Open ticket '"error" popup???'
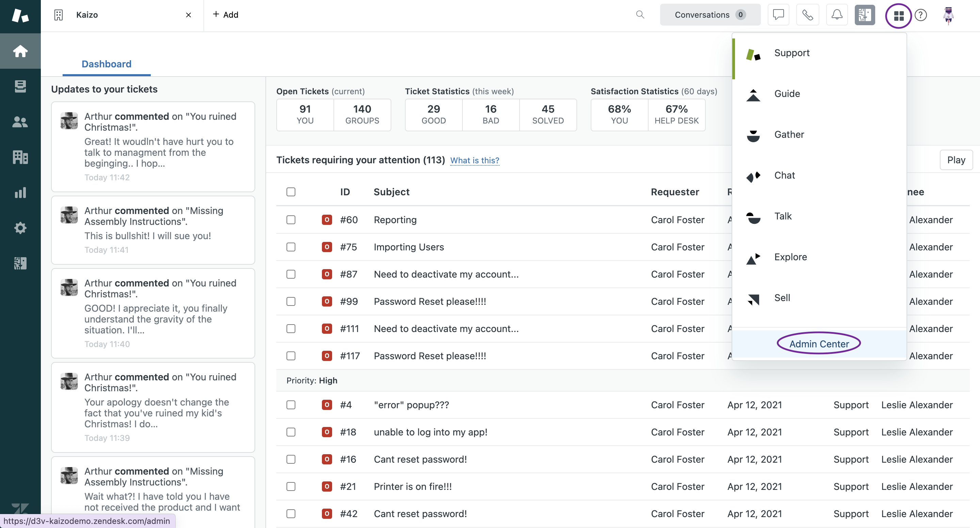This screenshot has width=980, height=528. (411, 405)
